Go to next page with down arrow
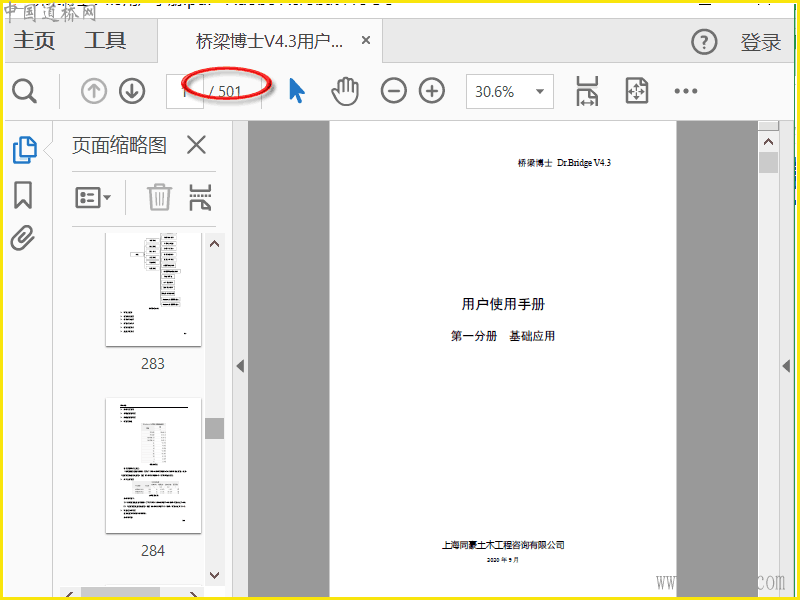This screenshot has width=800, height=600. tap(132, 91)
